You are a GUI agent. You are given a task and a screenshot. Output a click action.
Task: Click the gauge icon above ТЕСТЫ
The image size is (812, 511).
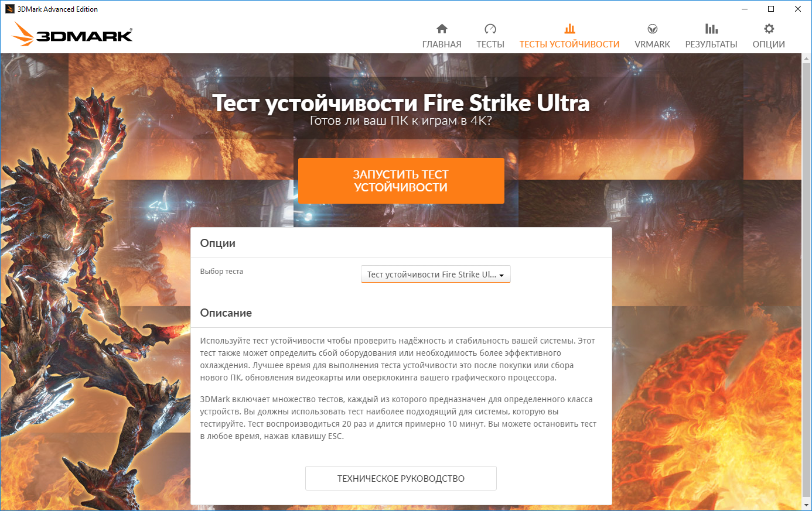coord(490,29)
